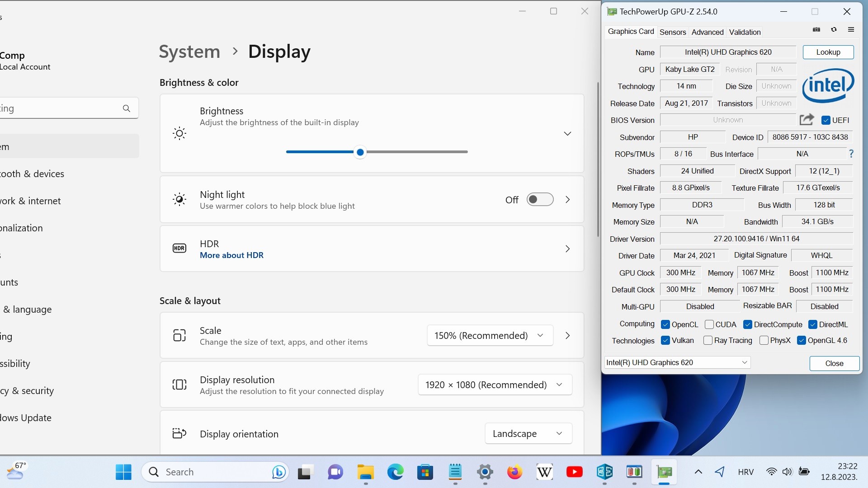This screenshot has width=868, height=488.
Task: Open the Settings gear on taskbar
Action: [485, 472]
